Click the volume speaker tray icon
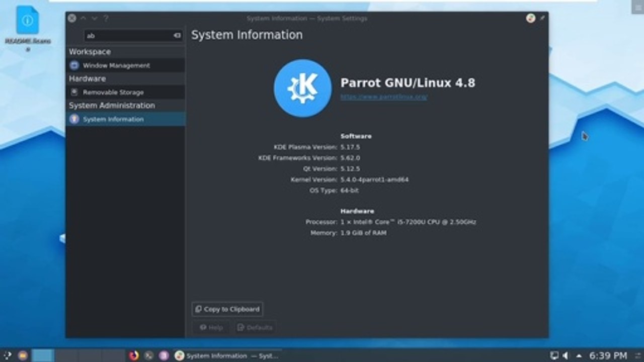The image size is (644, 362). 565,355
